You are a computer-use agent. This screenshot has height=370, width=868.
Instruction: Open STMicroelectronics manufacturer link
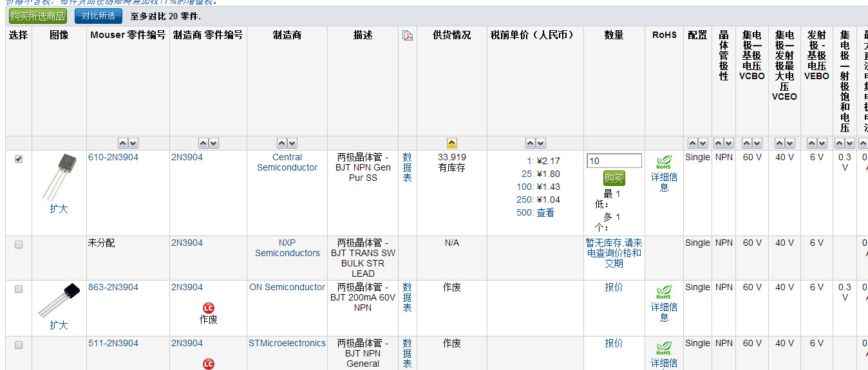point(287,344)
